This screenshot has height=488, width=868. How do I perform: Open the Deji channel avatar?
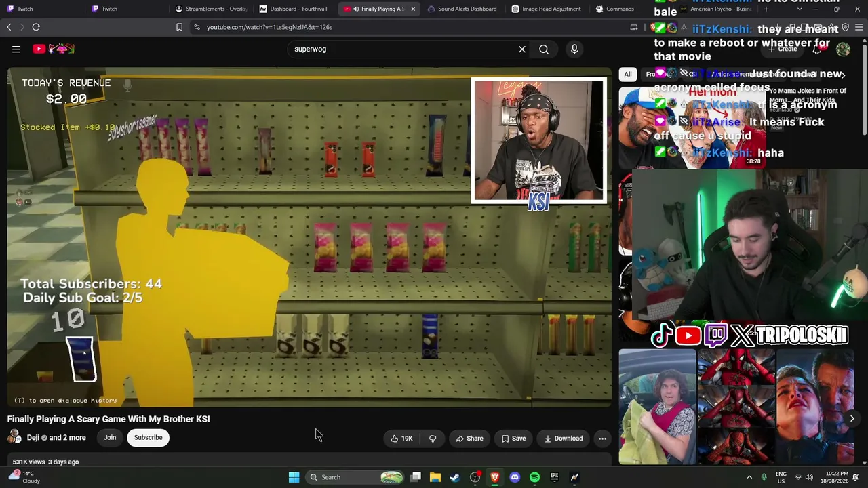coord(14,438)
